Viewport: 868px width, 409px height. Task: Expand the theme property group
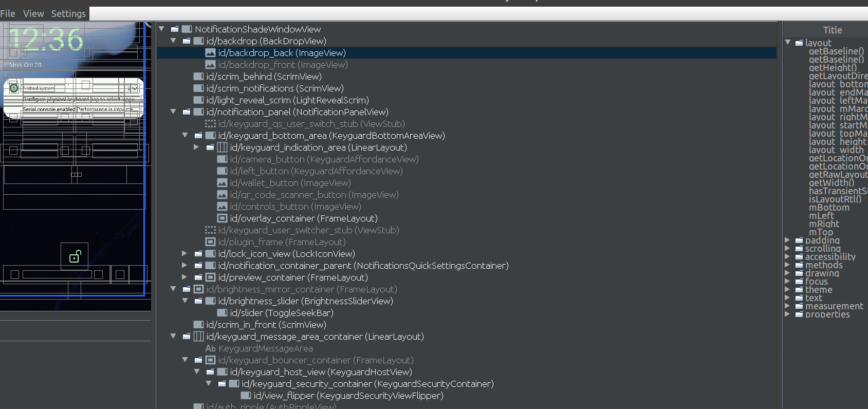click(787, 289)
